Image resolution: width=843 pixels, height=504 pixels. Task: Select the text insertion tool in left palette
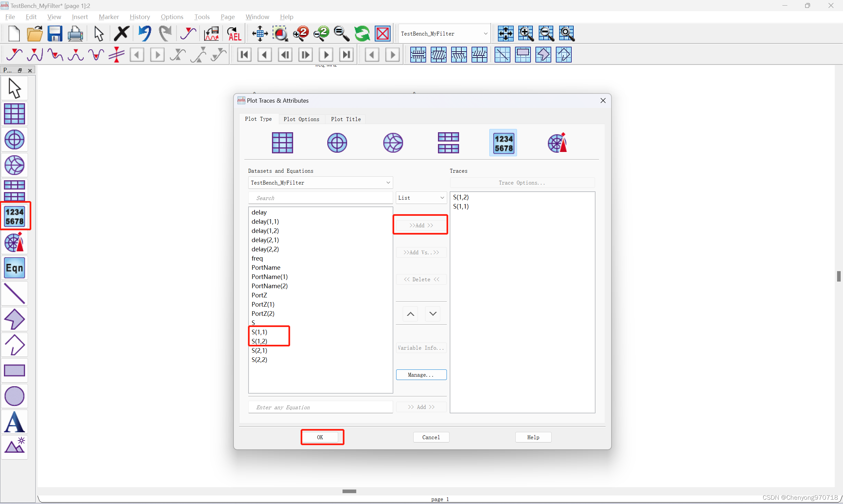tap(14, 422)
